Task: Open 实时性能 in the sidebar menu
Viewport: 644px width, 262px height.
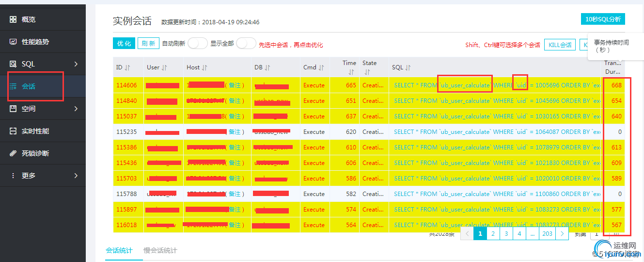Action: pyautogui.click(x=35, y=131)
